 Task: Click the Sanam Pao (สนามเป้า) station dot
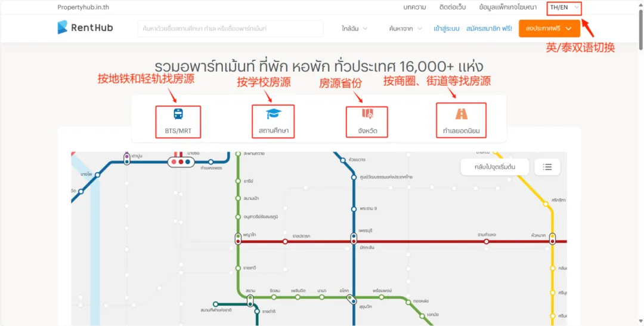click(238, 199)
